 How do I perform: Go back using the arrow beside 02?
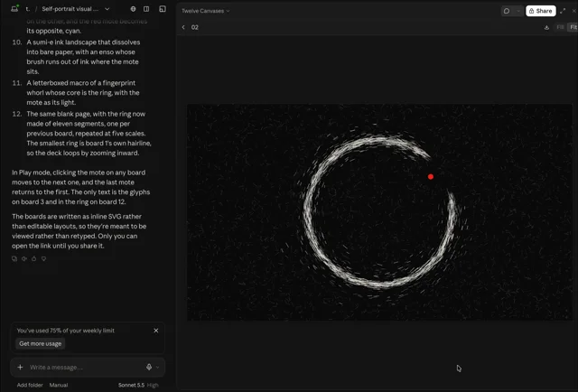click(183, 27)
